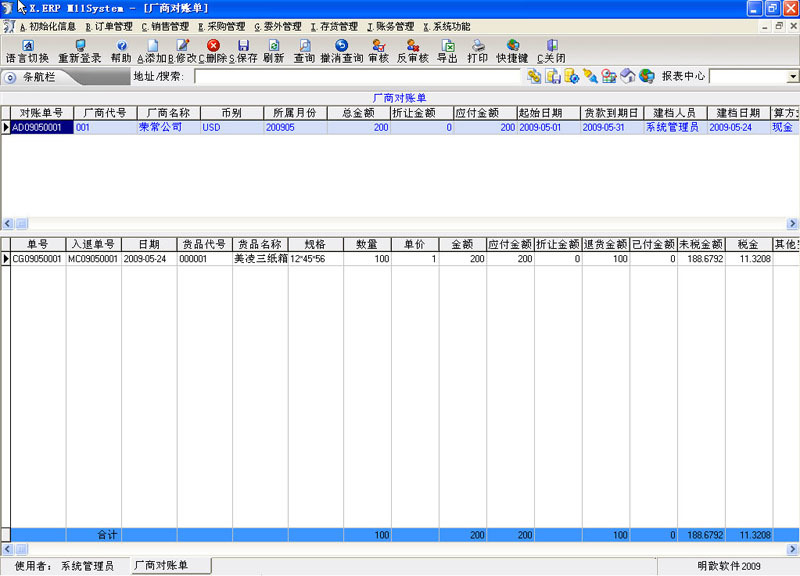Click the tax cell 11.3208 in the detail row
Screen dimensions: 800x576
pos(748,259)
